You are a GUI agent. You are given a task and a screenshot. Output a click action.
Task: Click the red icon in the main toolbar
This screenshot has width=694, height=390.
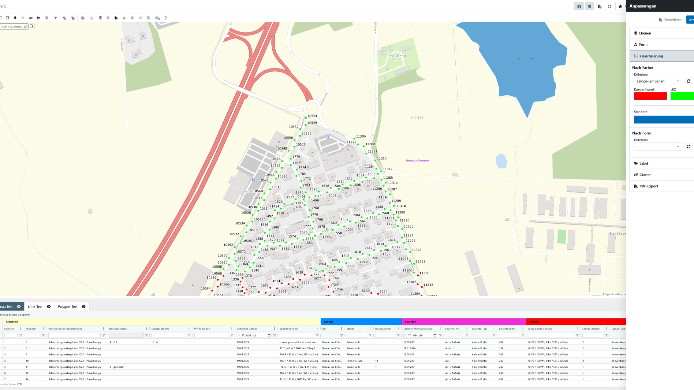pyautogui.click(x=73, y=18)
